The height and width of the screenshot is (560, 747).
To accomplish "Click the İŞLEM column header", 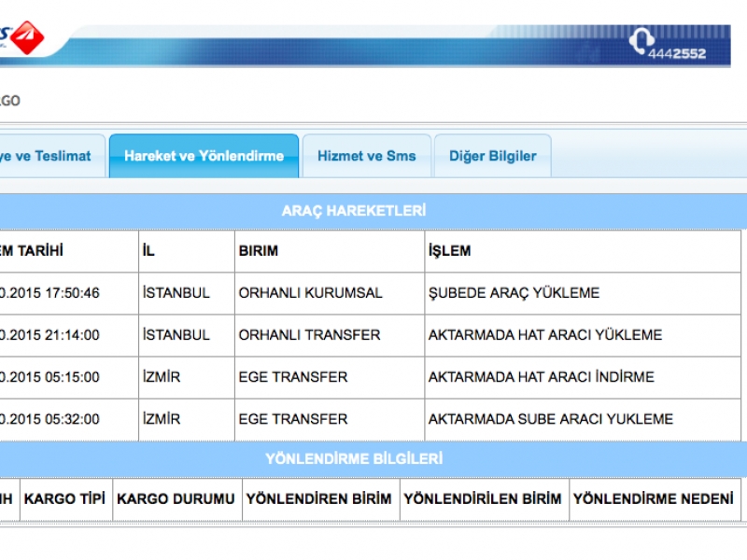I will pos(449,251).
